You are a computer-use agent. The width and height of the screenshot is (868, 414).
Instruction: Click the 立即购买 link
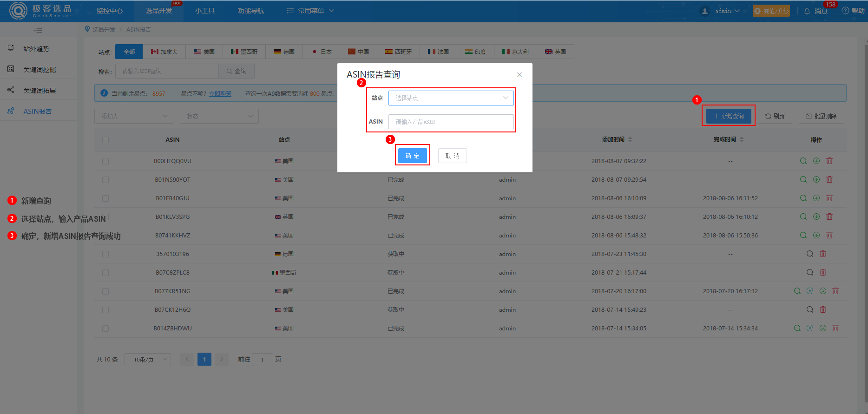220,93
